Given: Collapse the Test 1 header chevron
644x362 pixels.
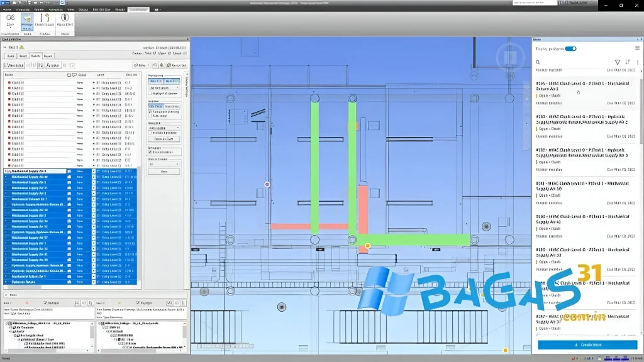Looking at the screenshot, I should coord(5,47).
